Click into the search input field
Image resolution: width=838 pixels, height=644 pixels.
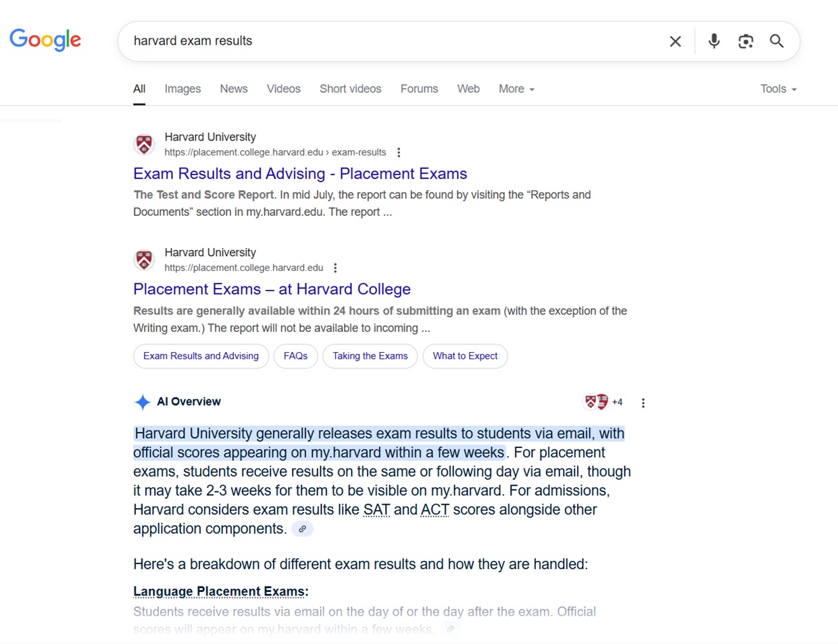coord(392,41)
